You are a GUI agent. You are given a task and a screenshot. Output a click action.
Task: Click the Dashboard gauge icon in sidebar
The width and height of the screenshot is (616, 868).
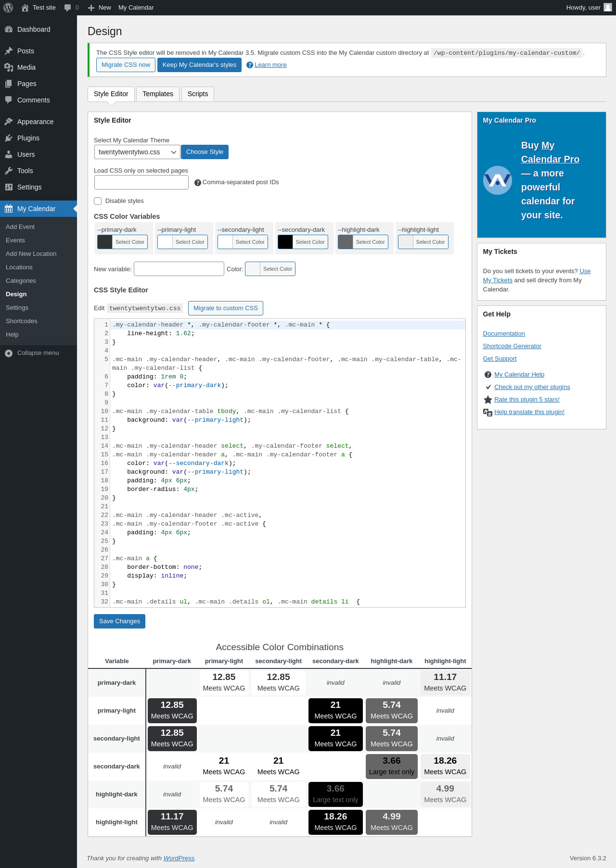pos(9,29)
